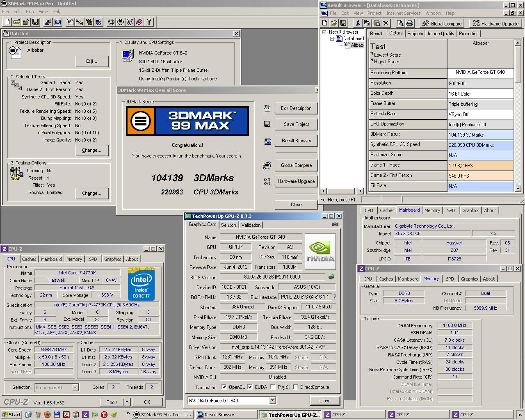The width and height of the screenshot is (525, 420).
Task: Collapse the Result Browser tree root node
Action: click(324, 32)
